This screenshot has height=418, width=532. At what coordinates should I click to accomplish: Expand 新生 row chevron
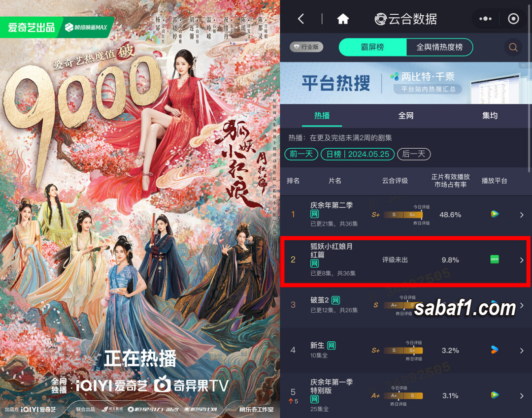pyautogui.click(x=522, y=351)
